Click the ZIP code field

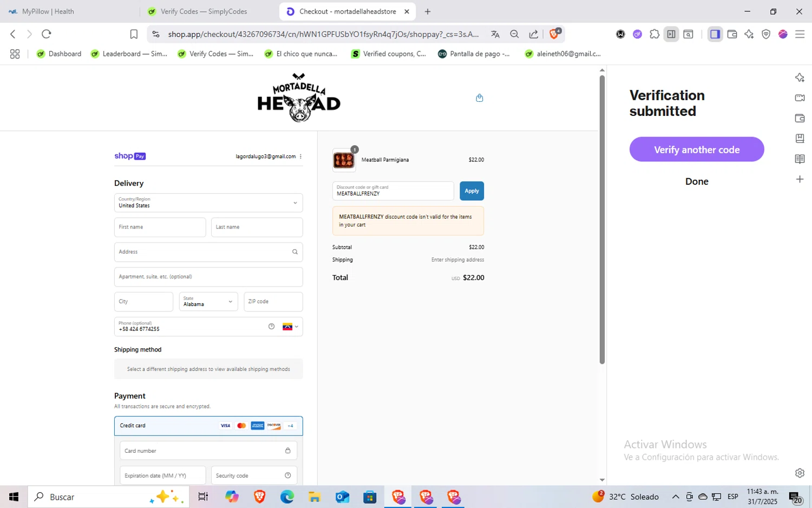coord(273,302)
